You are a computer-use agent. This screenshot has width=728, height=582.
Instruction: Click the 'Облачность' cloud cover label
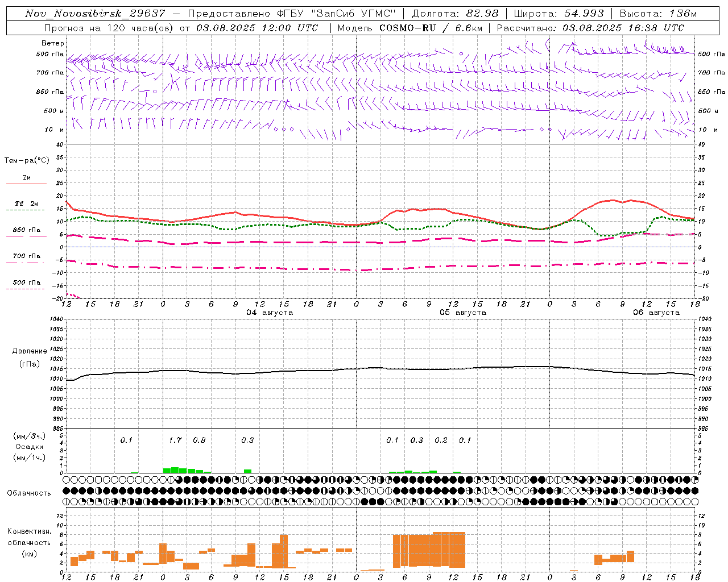pos(29,493)
